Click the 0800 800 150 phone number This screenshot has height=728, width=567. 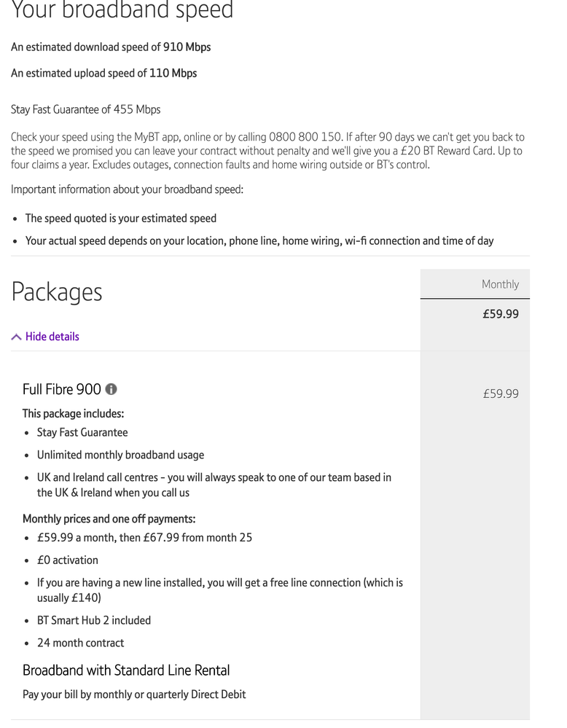point(305,137)
